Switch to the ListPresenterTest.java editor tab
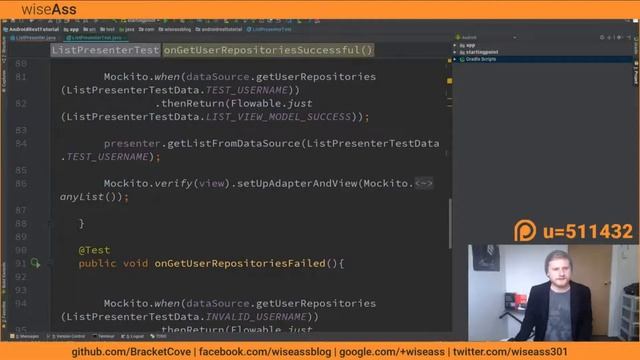This screenshot has width=640, height=360. tap(96, 38)
